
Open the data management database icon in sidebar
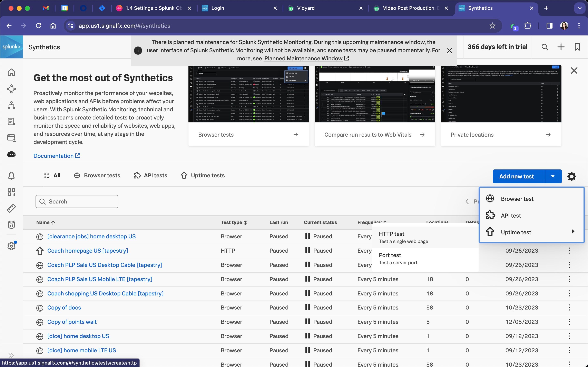click(x=11, y=224)
